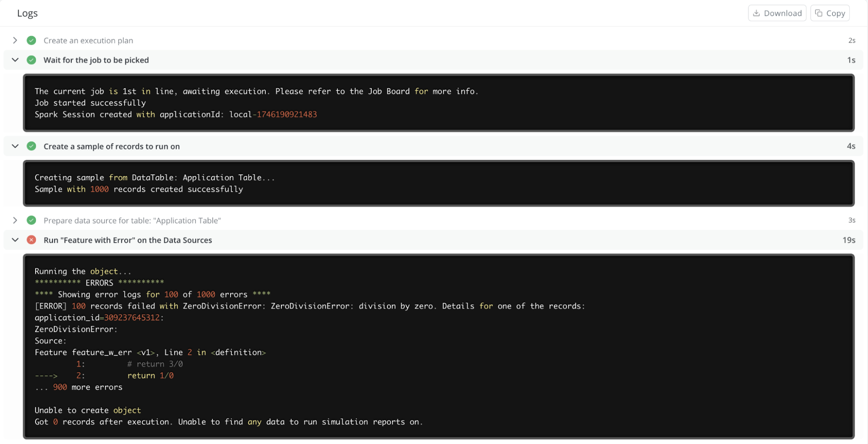Collapse the failed "Run Feature with Error" chevron
The width and height of the screenshot is (868, 444).
(15, 240)
